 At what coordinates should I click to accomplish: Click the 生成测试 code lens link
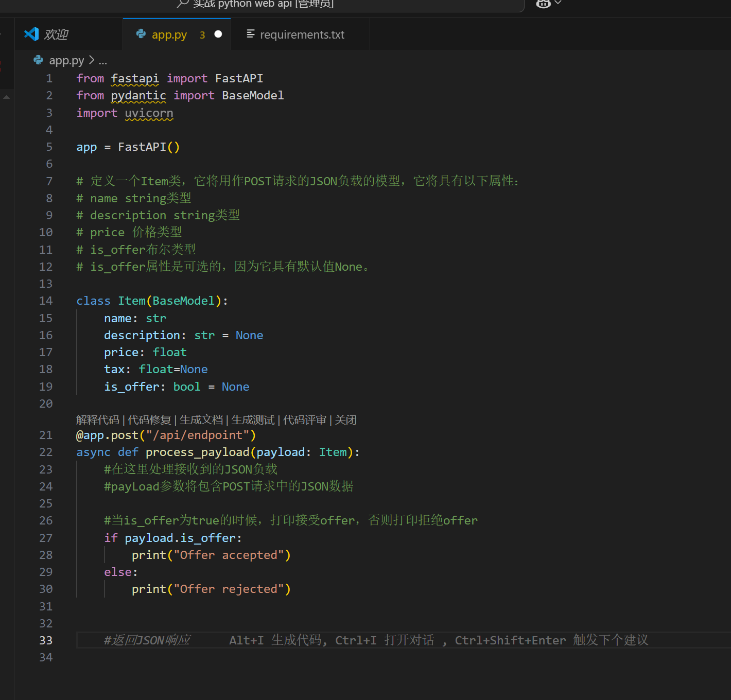click(253, 420)
